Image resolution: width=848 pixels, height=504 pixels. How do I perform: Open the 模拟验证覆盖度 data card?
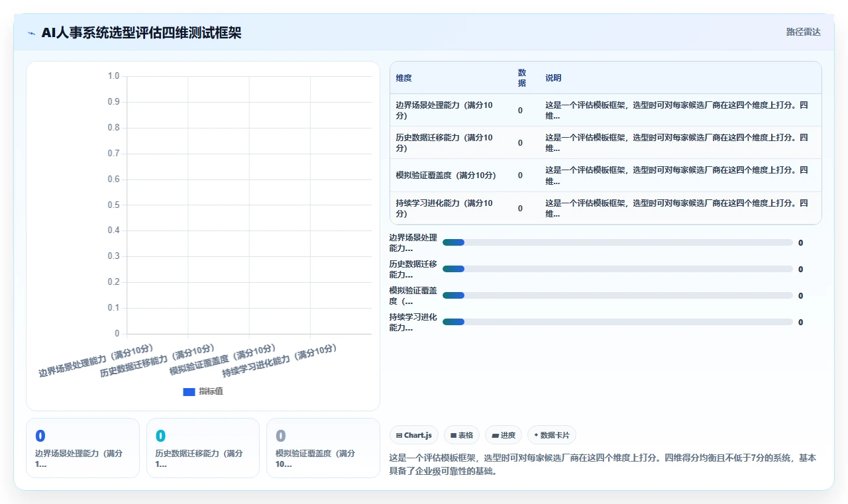click(x=323, y=448)
